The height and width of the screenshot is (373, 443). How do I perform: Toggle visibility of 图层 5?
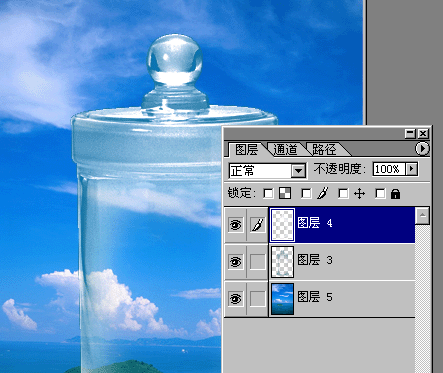pos(235,299)
